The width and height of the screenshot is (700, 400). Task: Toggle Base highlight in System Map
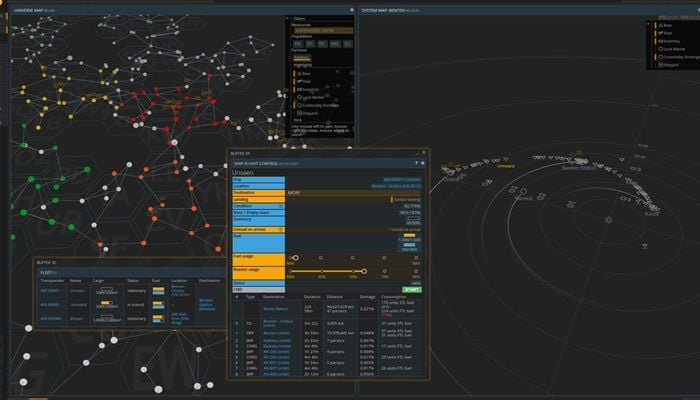click(x=665, y=25)
